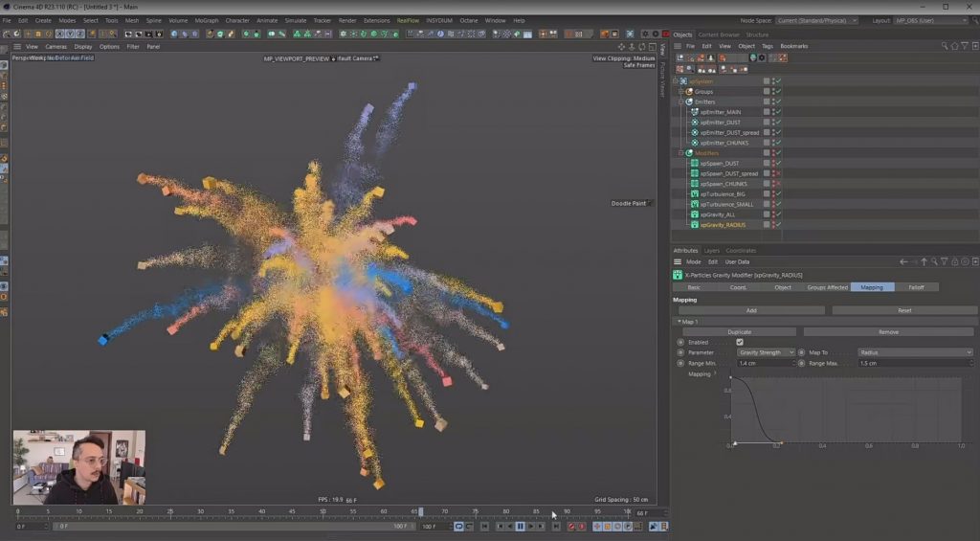
Task: Open the viewport hamburger menu
Action: tap(17, 47)
